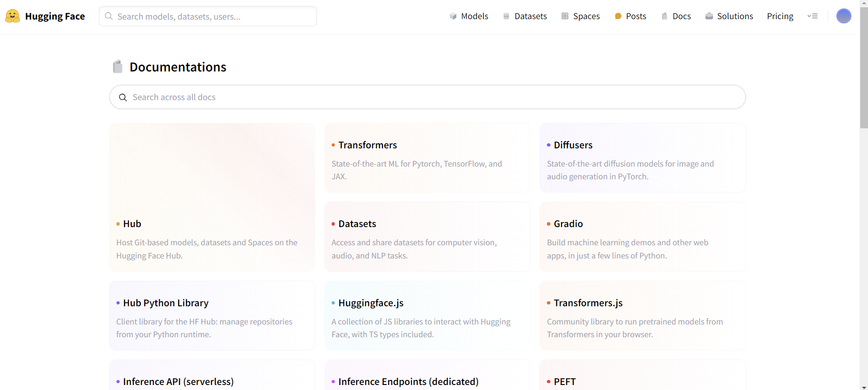
Task: Click the scrollbar up arrow
Action: pyautogui.click(x=864, y=3)
